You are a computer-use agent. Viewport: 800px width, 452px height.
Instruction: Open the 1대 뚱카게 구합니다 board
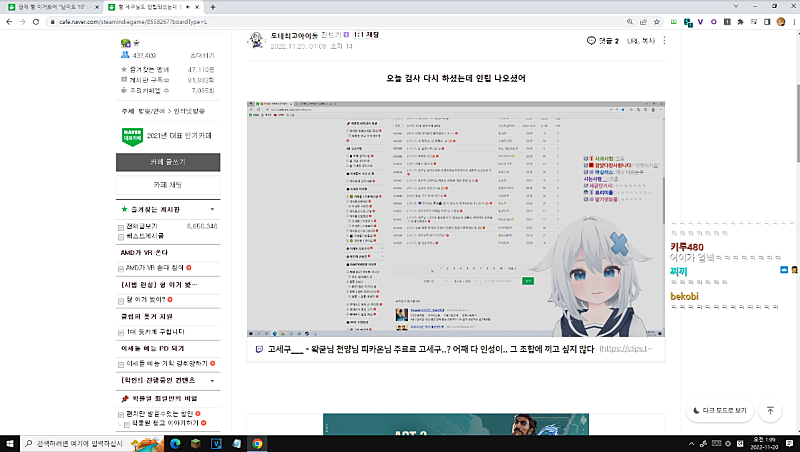[x=155, y=332]
